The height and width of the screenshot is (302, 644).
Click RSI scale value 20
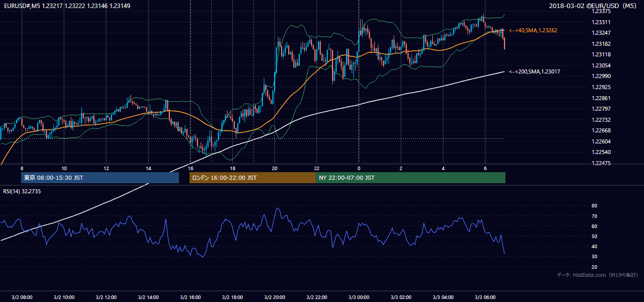point(594,267)
